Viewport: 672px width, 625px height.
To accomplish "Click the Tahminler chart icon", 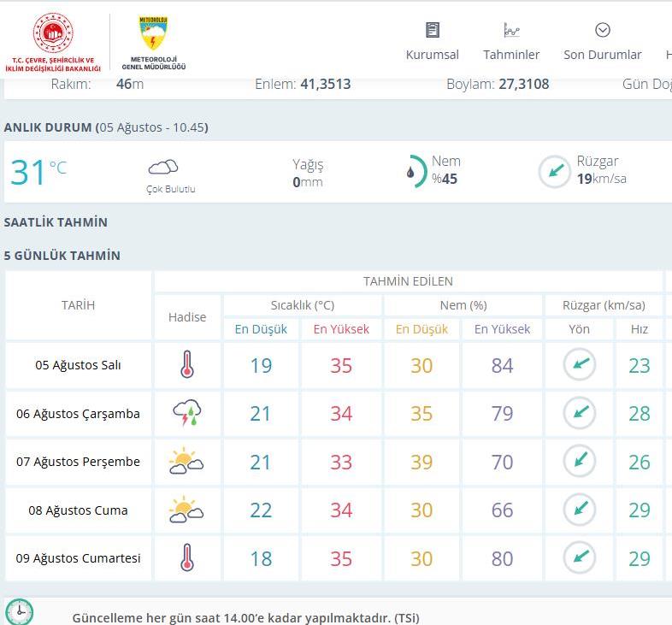I will [x=511, y=30].
